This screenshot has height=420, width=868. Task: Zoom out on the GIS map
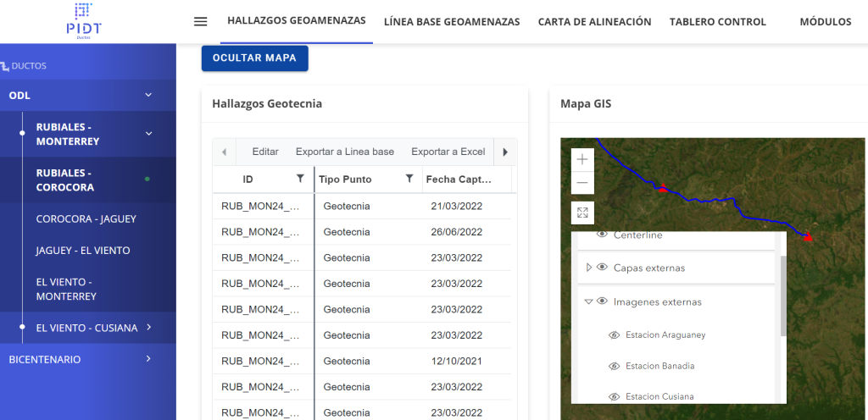[582, 182]
